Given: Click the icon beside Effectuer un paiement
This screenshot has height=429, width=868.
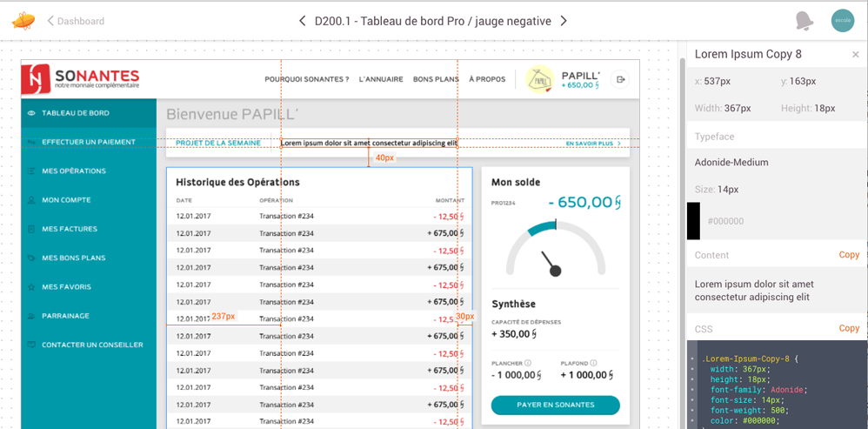Looking at the screenshot, I should pyautogui.click(x=31, y=142).
